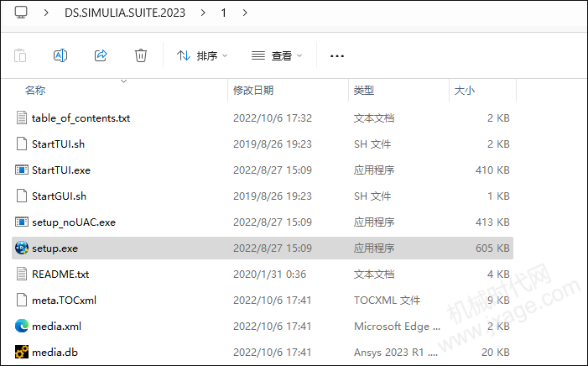Click the date 2020/1/31 0:36
This screenshot has height=366, width=588.
pos(269,274)
